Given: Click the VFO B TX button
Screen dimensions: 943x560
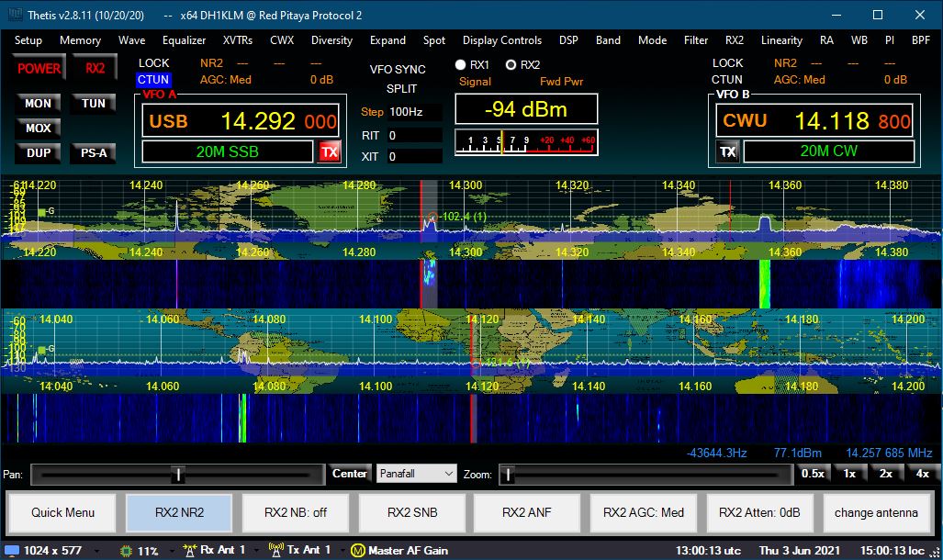Looking at the screenshot, I should pos(728,152).
